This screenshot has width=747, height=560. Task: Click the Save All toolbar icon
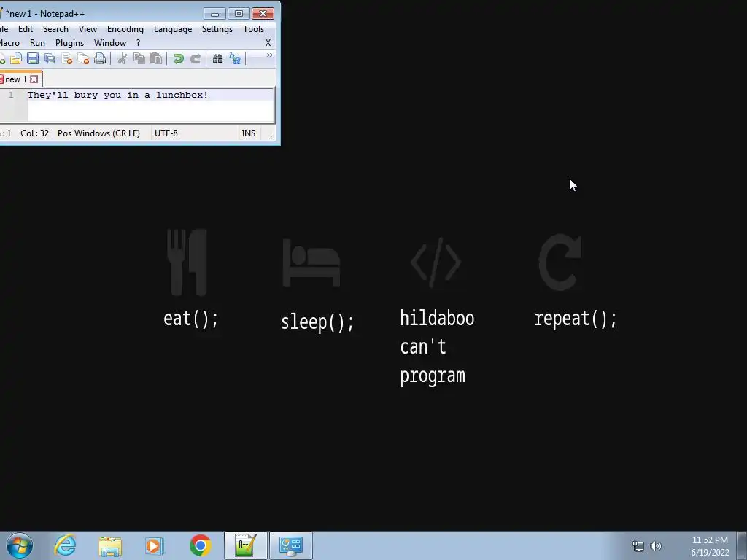[x=50, y=58]
